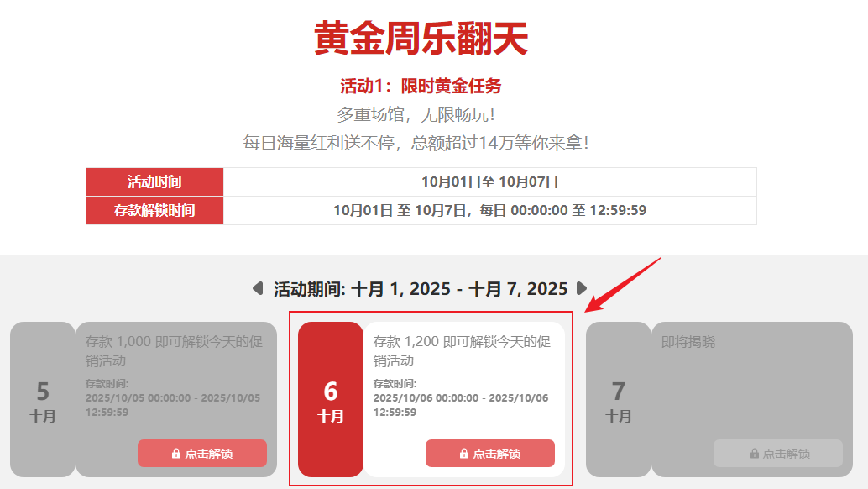Click the next period right arrow
Screen dimensions: 868x489
click(581, 288)
